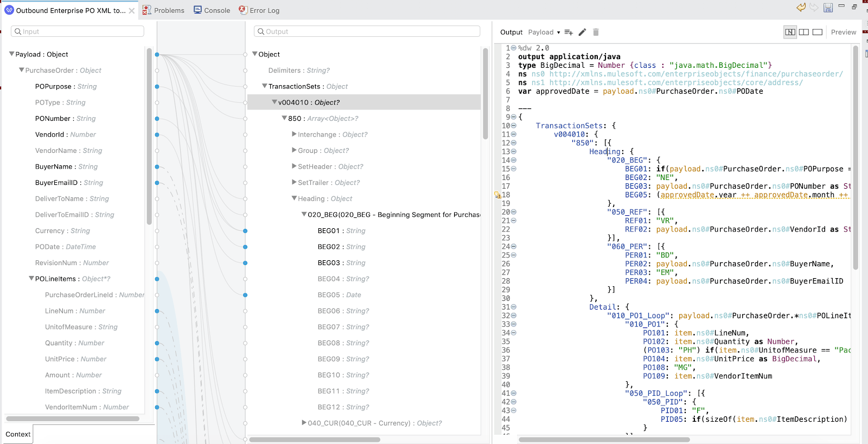Switch to graphical and script split view
The image size is (868, 444).
point(790,32)
